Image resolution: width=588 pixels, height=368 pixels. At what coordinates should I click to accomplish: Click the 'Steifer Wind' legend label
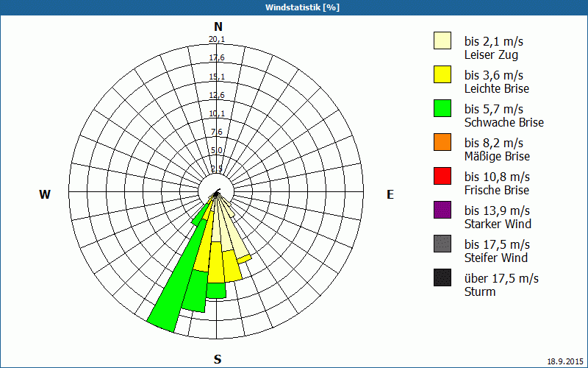pos(496,258)
